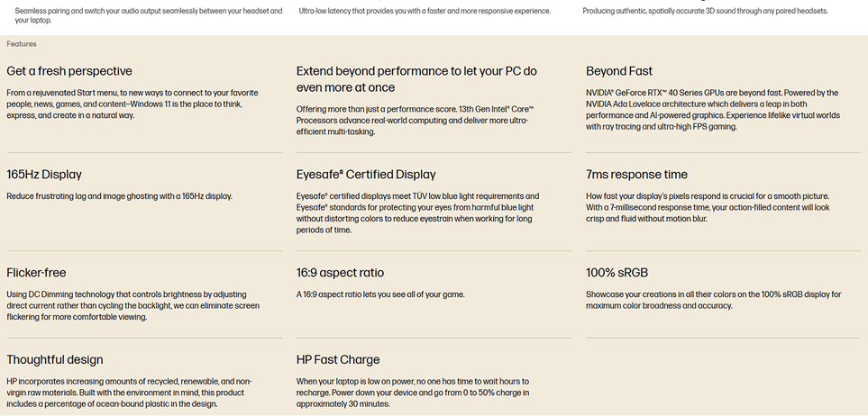Viewport: 868px width, 416px height.
Task: Click the 'Eyesafe® Certified Display' heading
Action: pos(366,175)
